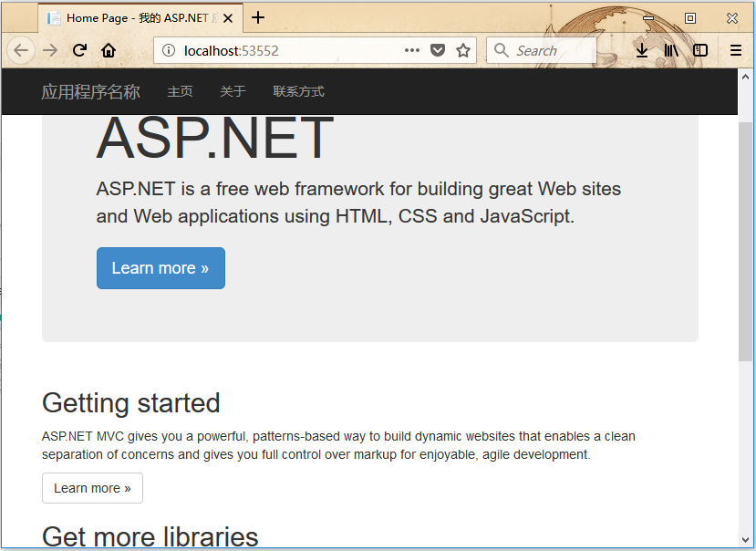The width and height of the screenshot is (756, 551).
Task: Save page to Pocket
Action: point(438,51)
